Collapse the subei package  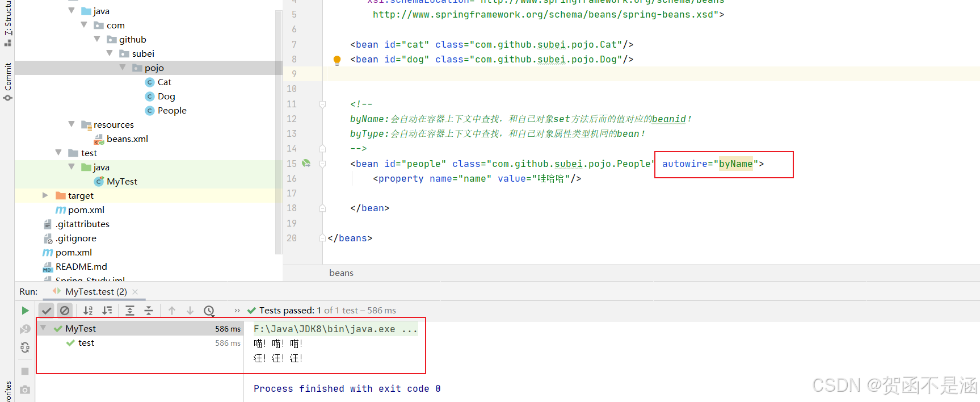coord(110,53)
